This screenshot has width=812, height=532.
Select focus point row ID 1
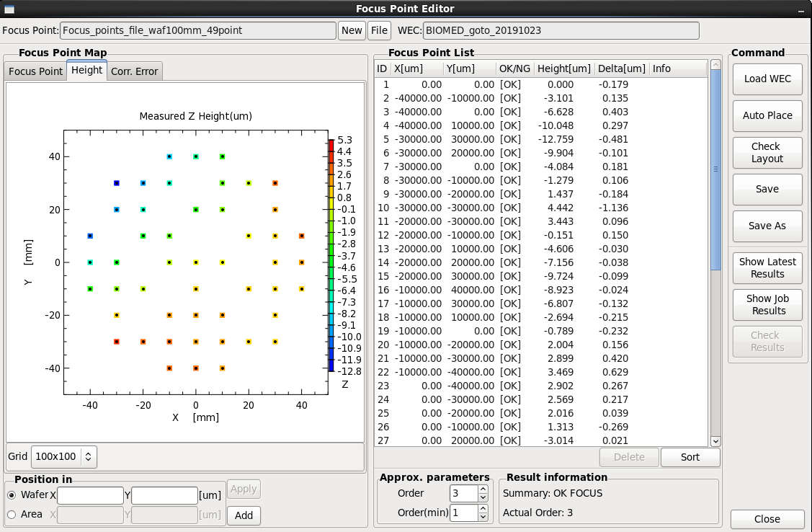point(540,84)
